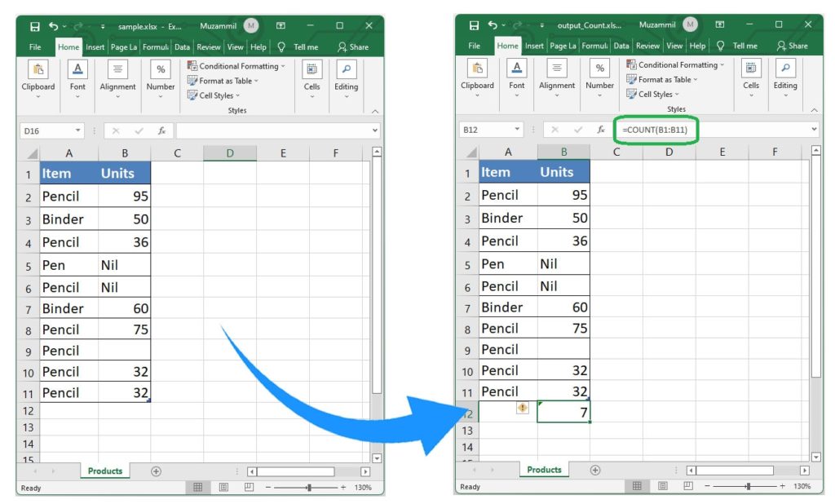Click the error checking warning icon near B12
Screen dimensions: 835x504
click(523, 408)
